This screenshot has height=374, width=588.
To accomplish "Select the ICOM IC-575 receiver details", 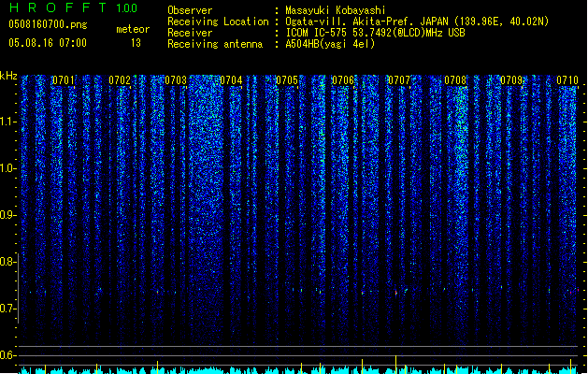I will [x=375, y=33].
